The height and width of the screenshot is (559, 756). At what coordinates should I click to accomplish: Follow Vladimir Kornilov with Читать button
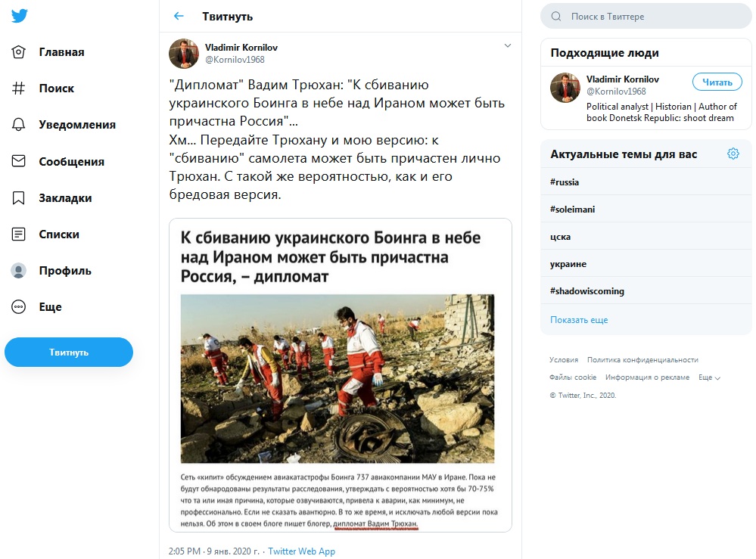(717, 82)
